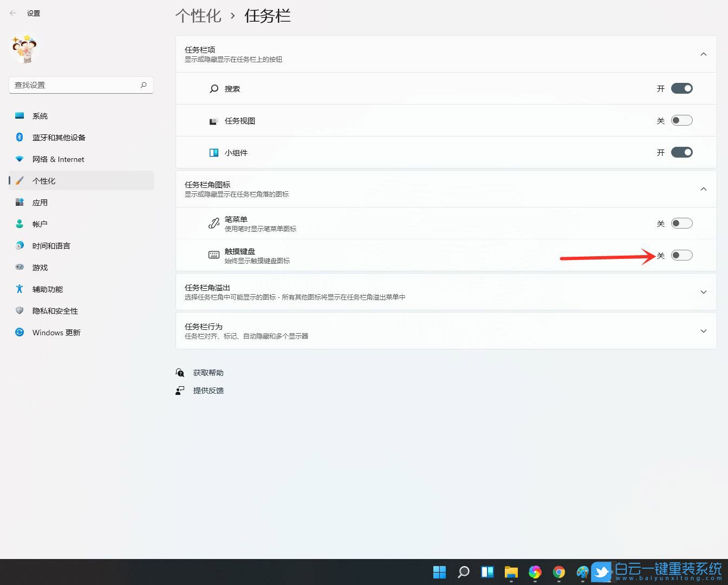Open Google Chrome from the taskbar
The image size is (728, 585).
click(559, 571)
